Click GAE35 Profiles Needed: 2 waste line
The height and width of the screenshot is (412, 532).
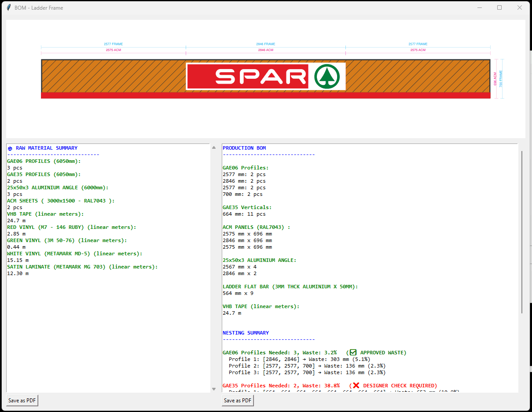(330, 386)
